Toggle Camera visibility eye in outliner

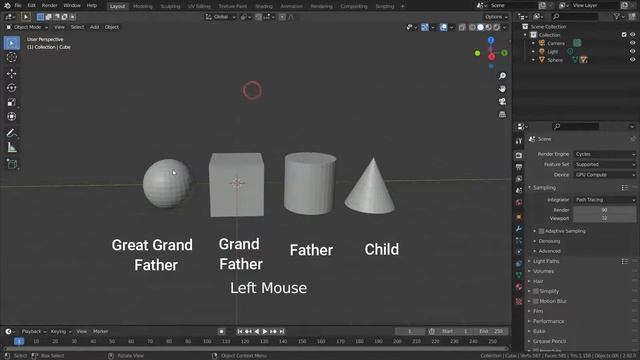pyautogui.click(x=632, y=43)
